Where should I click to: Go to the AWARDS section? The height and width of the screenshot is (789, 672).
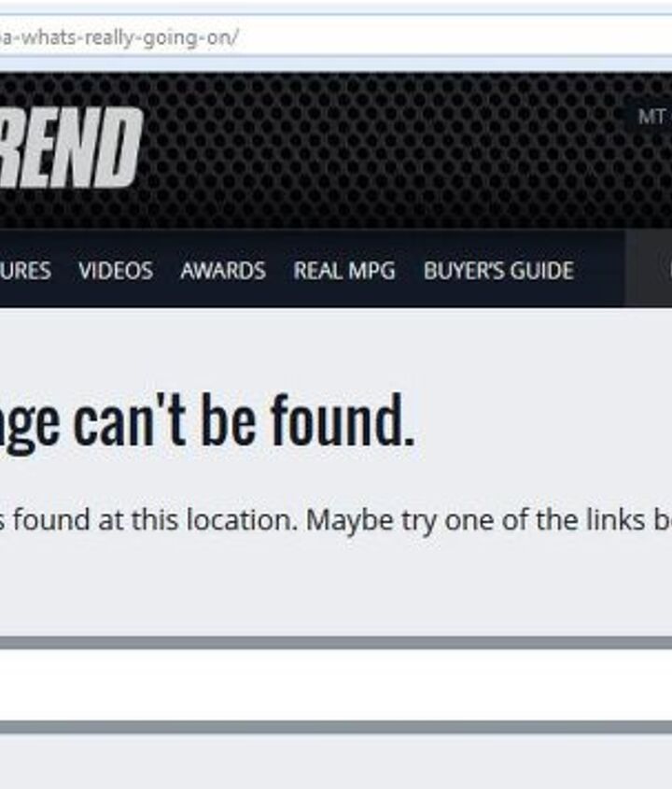click(223, 271)
